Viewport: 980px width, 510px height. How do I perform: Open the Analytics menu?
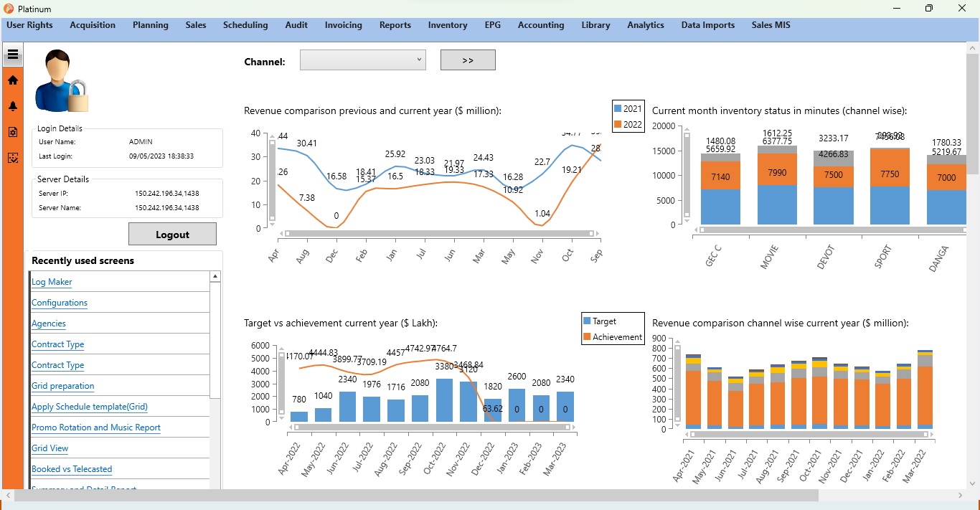coord(645,25)
